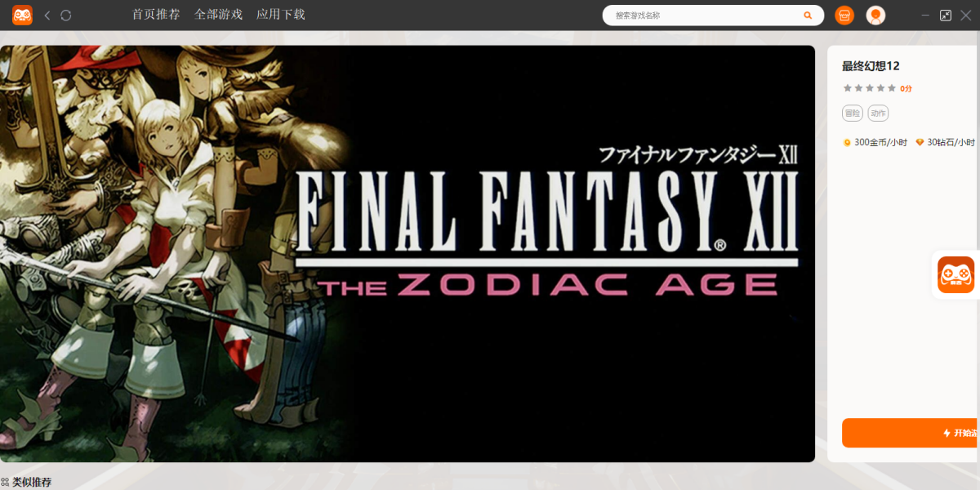The image size is (980, 490).
Task: Click the diamond icon beside 30钻石/小时
Action: click(920, 142)
